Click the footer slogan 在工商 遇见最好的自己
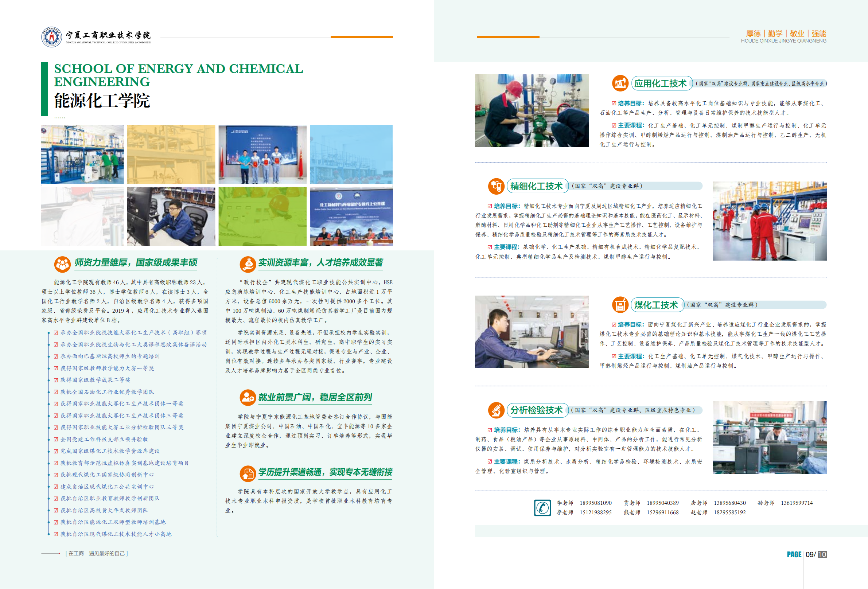The height and width of the screenshot is (589, 868). [x=96, y=554]
